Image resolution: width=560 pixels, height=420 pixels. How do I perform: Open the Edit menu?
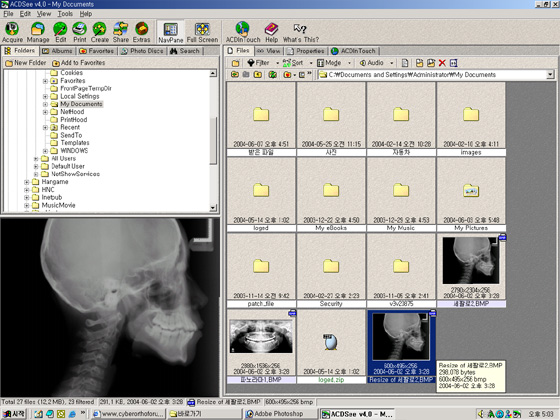[25, 14]
